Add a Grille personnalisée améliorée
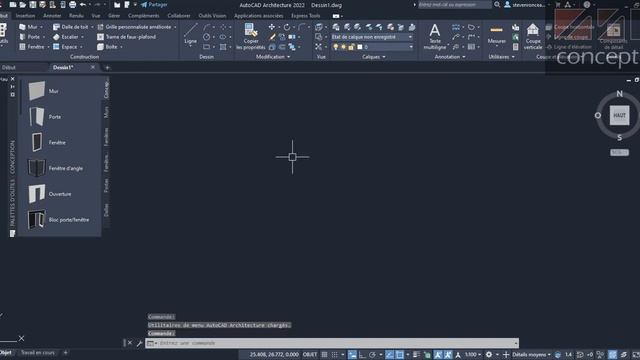The height and width of the screenshot is (360, 640). (x=134, y=27)
